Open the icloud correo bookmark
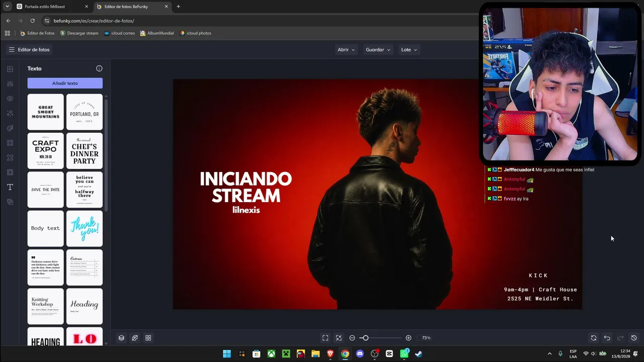Screen dimensions: 644x362 [119, 33]
